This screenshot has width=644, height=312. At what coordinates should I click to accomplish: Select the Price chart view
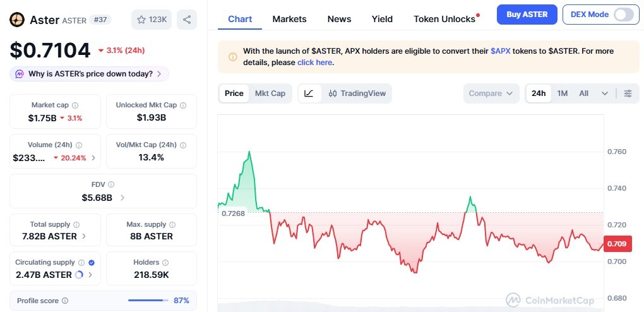coord(234,93)
